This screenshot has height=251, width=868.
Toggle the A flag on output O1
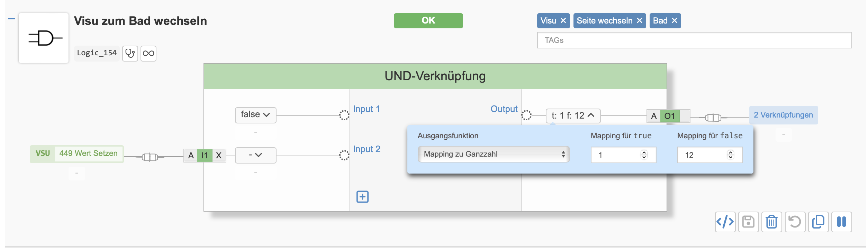(x=653, y=116)
